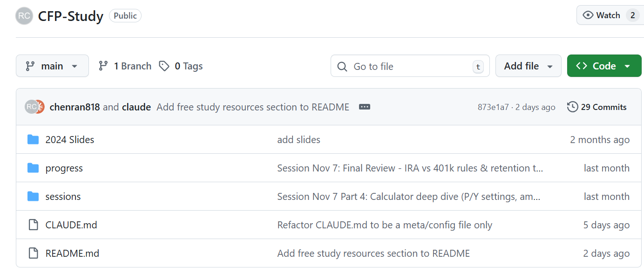
Task: Click the sessions folder icon
Action: (33, 197)
